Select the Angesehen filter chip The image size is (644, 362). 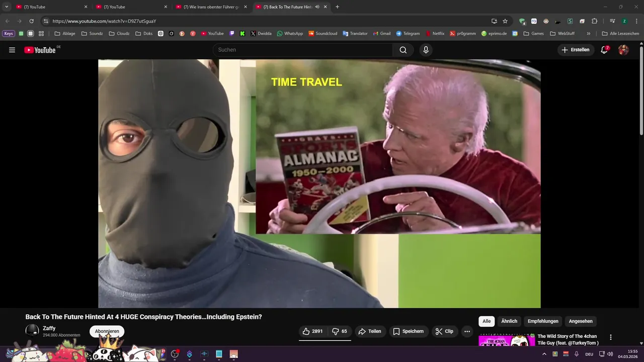(581, 321)
